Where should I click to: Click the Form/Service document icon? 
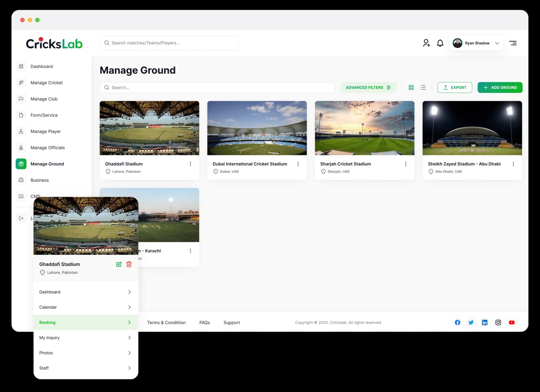tap(21, 115)
